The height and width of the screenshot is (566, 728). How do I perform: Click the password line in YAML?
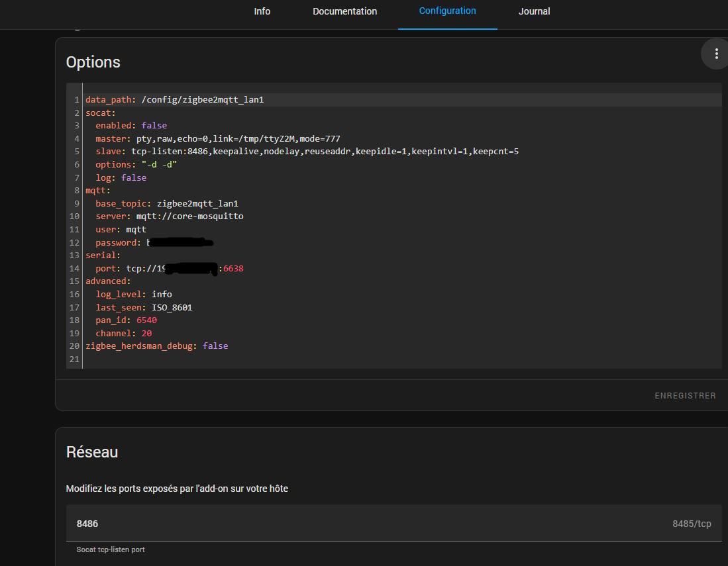point(154,243)
